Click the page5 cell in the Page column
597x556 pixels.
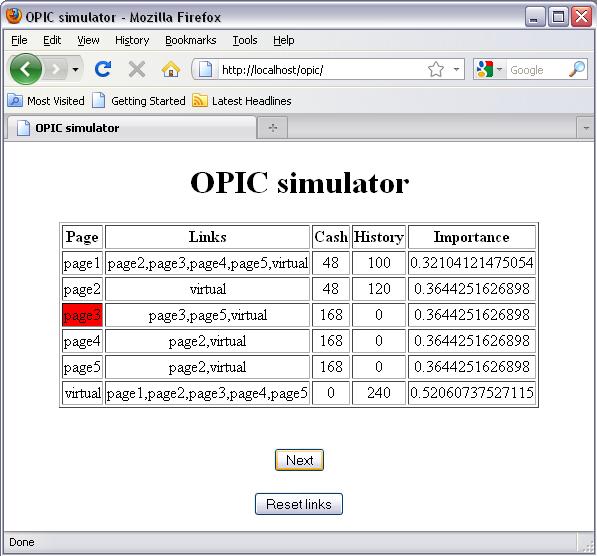(x=82, y=367)
